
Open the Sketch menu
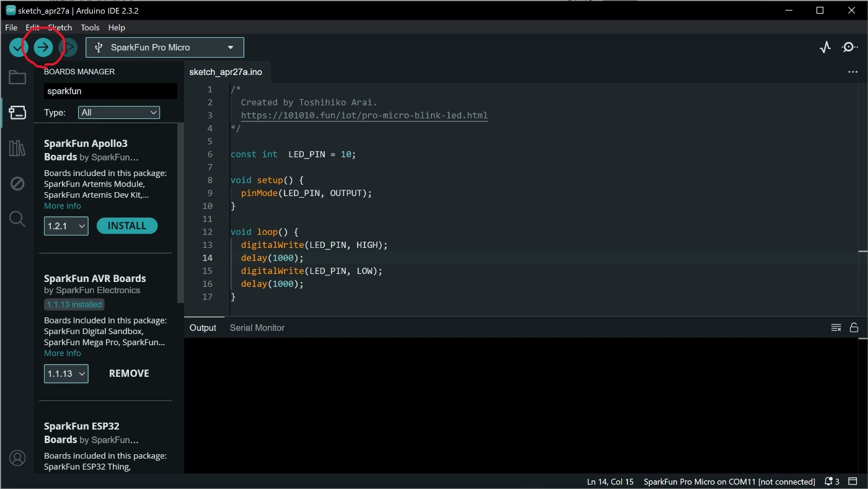(x=60, y=27)
